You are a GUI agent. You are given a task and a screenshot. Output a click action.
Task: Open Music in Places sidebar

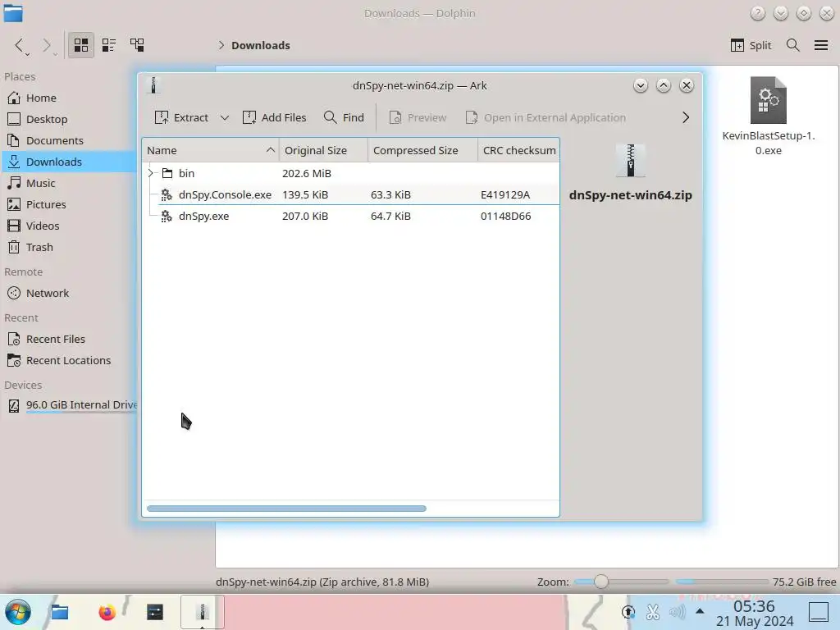69,183
